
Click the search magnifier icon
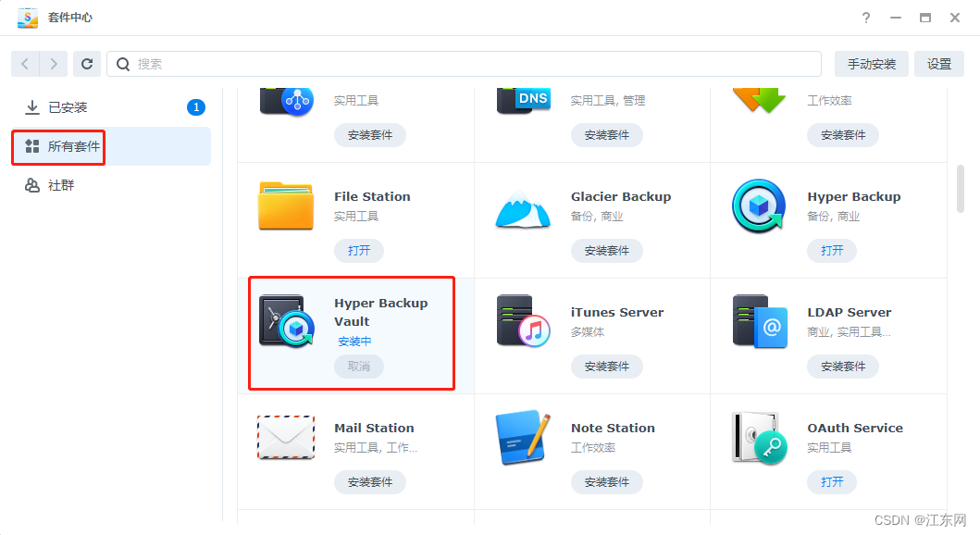123,64
